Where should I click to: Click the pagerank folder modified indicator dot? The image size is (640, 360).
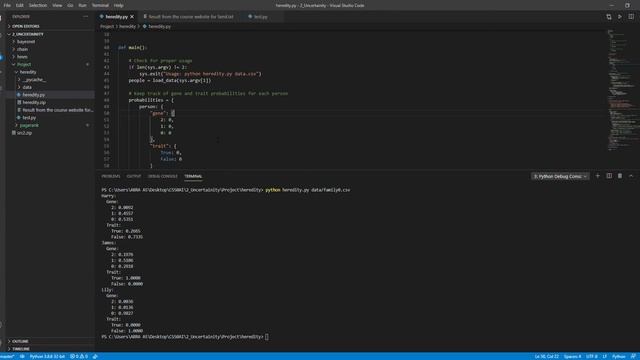point(87,125)
